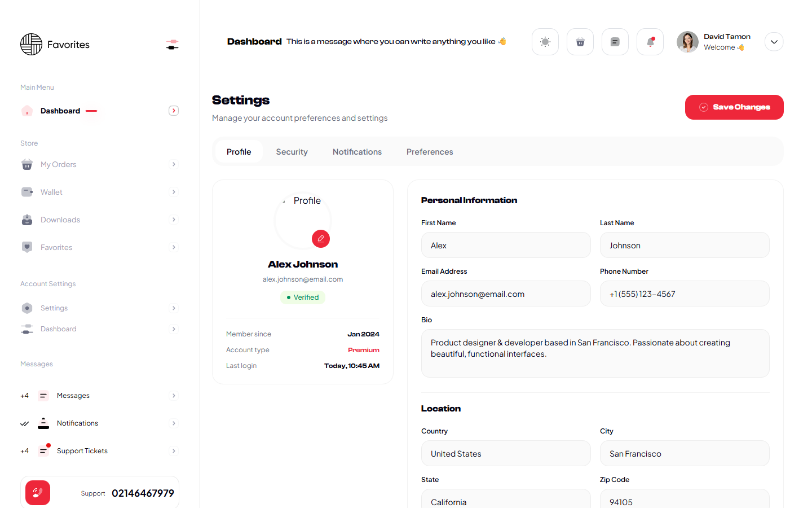Open the shopping basket icon in header
812x508 pixels.
(x=580, y=42)
